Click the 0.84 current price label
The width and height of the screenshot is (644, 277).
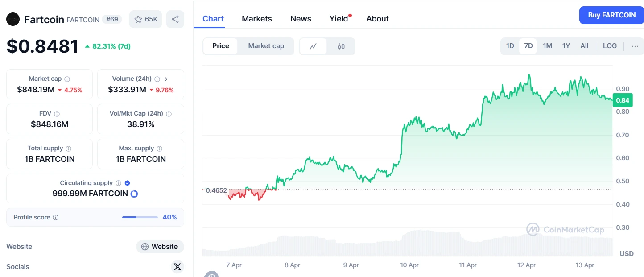point(623,100)
